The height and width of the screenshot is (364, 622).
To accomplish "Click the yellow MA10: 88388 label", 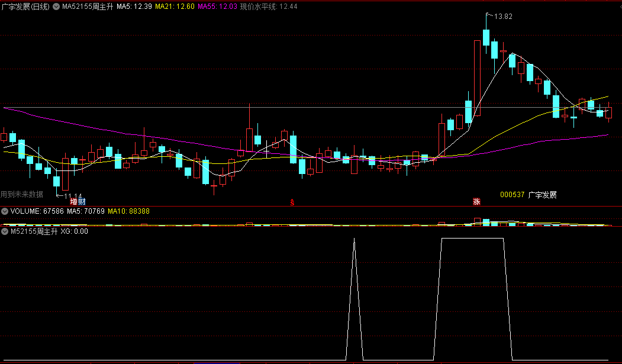I will click(x=128, y=211).
